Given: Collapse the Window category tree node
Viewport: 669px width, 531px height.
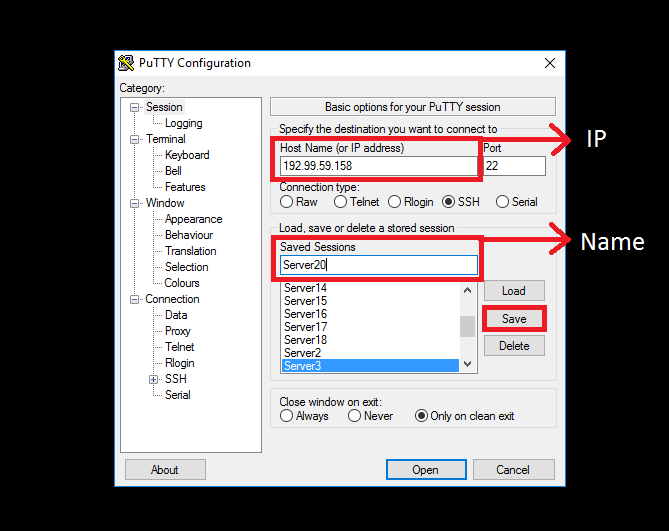Looking at the screenshot, I should point(135,203).
